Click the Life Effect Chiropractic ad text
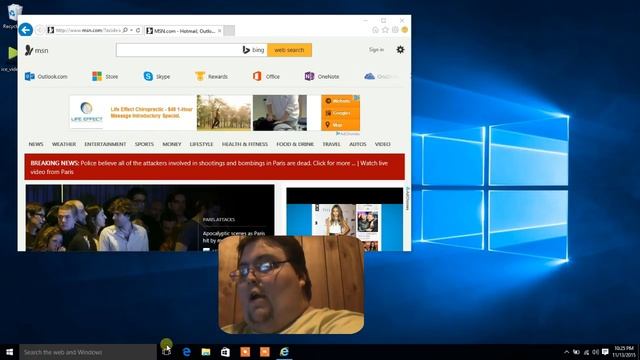 [x=151, y=112]
